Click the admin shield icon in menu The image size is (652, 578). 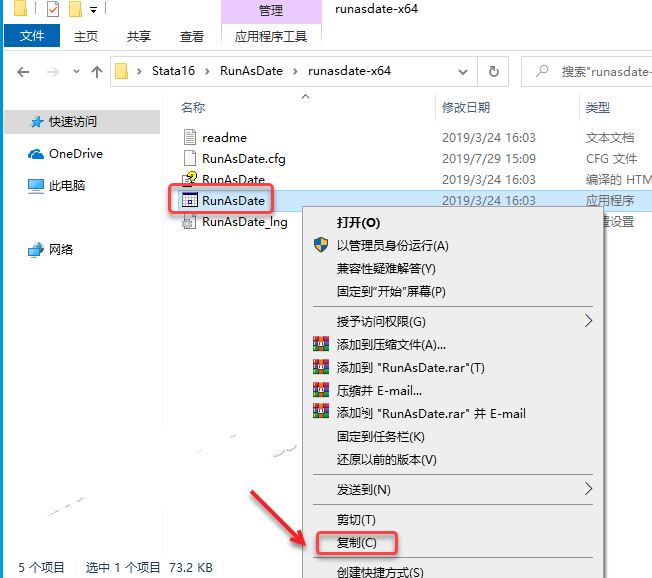click(x=321, y=245)
